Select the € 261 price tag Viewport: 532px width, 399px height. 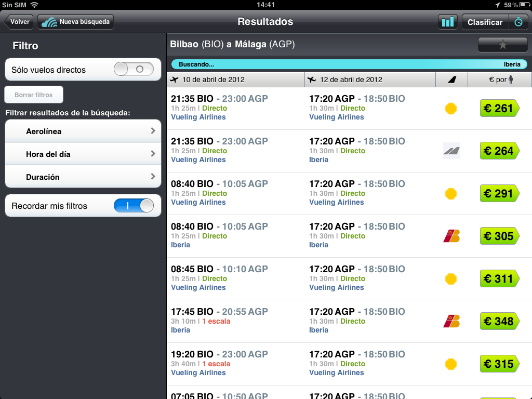(x=499, y=108)
